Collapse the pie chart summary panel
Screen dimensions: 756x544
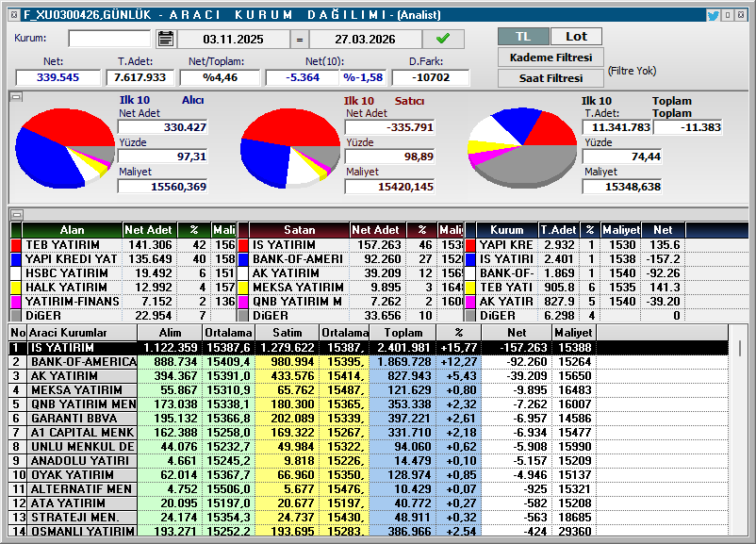pyautogui.click(x=16, y=96)
